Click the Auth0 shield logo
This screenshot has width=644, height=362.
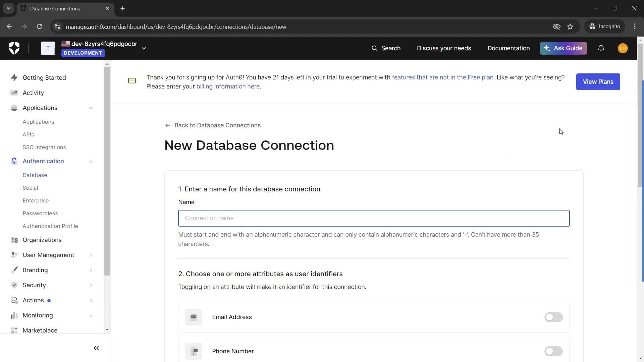[14, 48]
